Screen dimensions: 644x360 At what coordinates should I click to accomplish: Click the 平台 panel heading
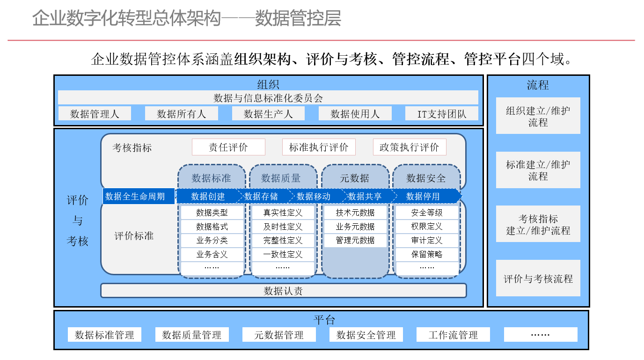click(x=324, y=320)
